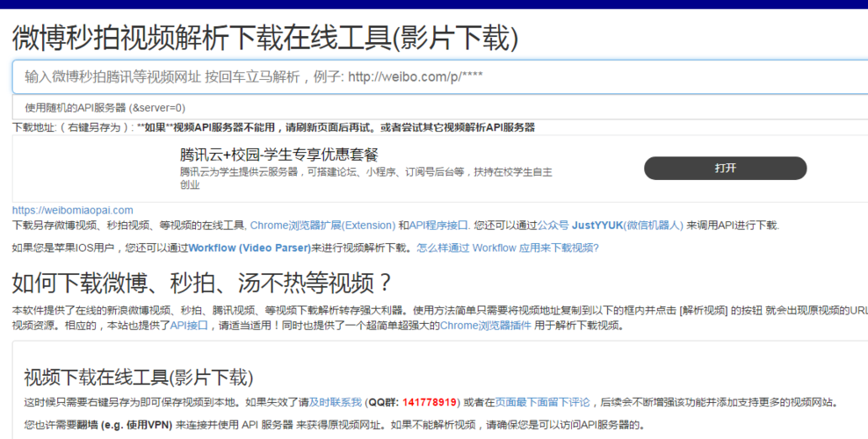Click the ad description text 腾讯云为学生提供云服务器
The height and width of the screenshot is (439, 868).
coord(240,172)
